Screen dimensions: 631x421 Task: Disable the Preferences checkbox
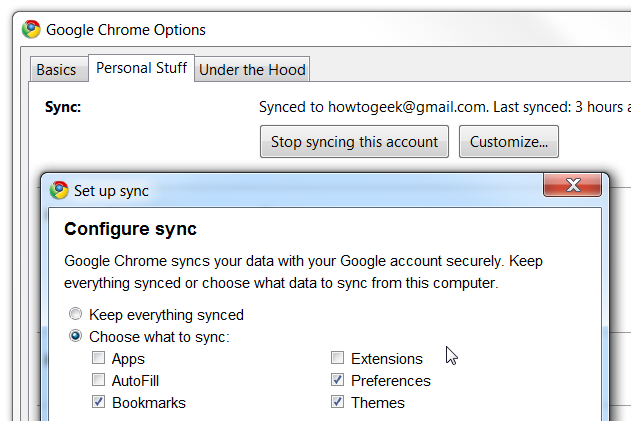pyautogui.click(x=338, y=381)
